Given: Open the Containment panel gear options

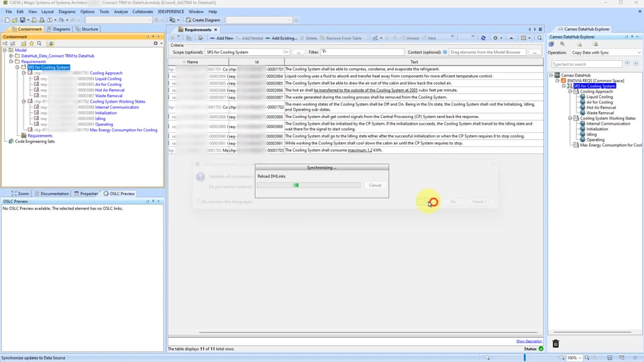Looking at the screenshot, I should tap(156, 43).
